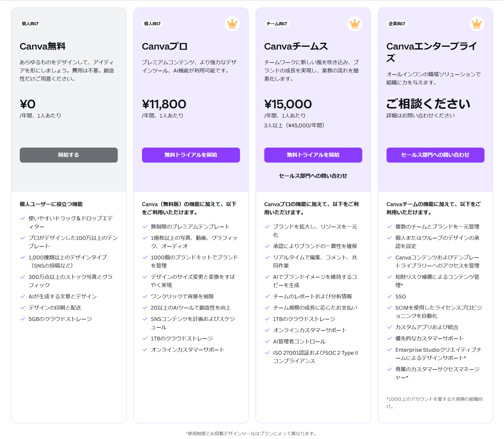
Task: Click セールス部門への問い合わせ link under Canvaチームス trial button
Action: click(x=312, y=176)
